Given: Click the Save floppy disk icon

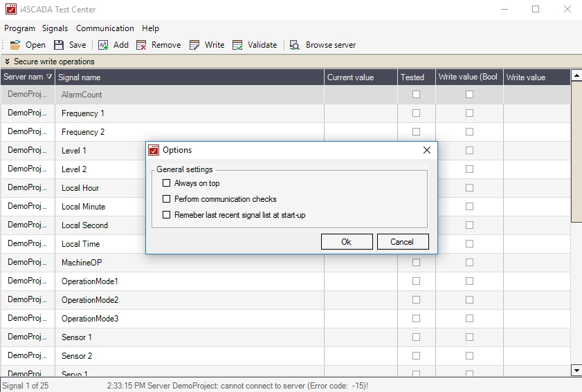Looking at the screenshot, I should point(59,45).
